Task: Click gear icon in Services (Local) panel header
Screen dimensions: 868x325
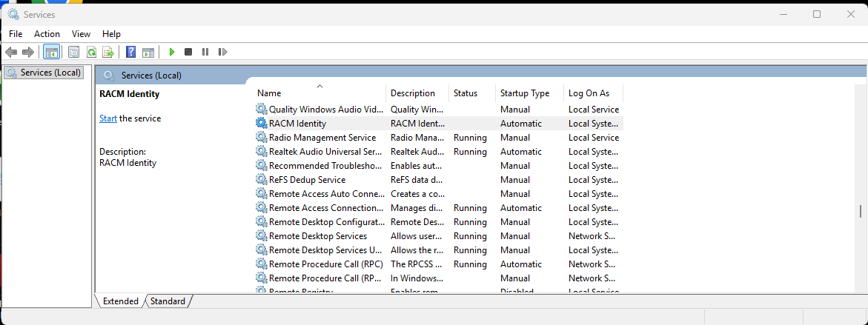Action: click(x=109, y=76)
